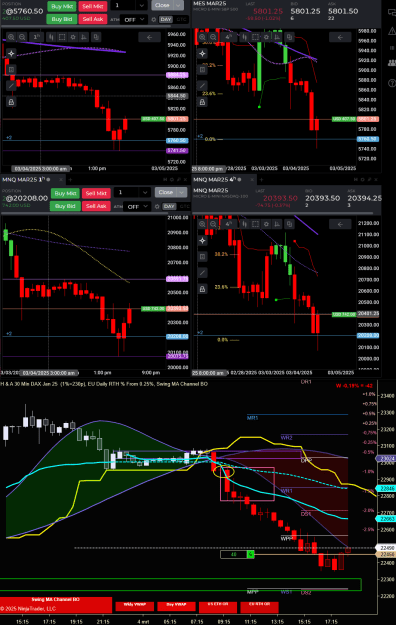Click the Wkly VWAP button
The image size is (396, 625).
pos(134,607)
